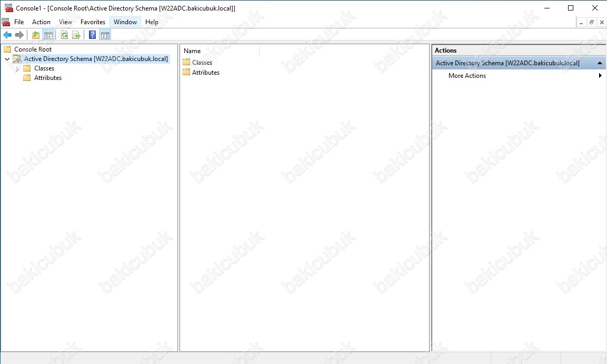Viewport: 607px width, 364px height.
Task: Expand the More Actions submenu arrow
Action: click(600, 75)
